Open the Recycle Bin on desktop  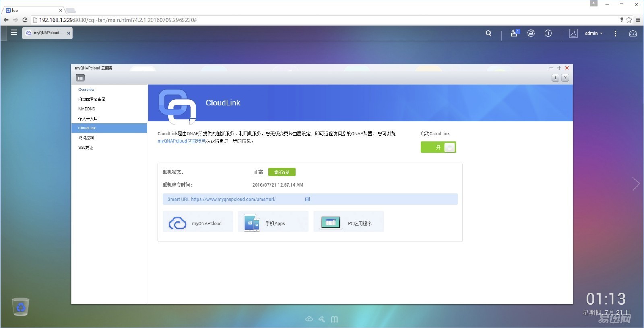pyautogui.click(x=21, y=307)
